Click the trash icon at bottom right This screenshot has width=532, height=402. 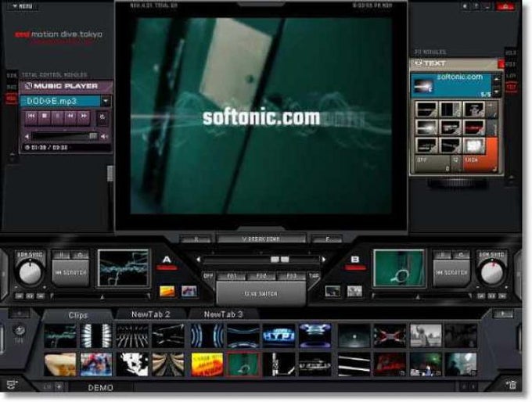(512, 386)
